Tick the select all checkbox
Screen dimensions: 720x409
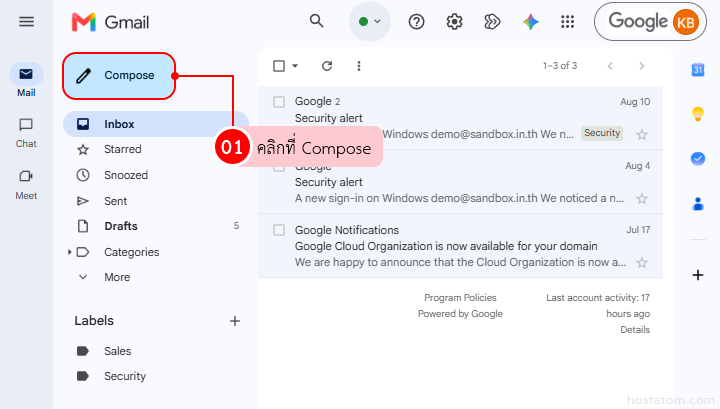(279, 66)
